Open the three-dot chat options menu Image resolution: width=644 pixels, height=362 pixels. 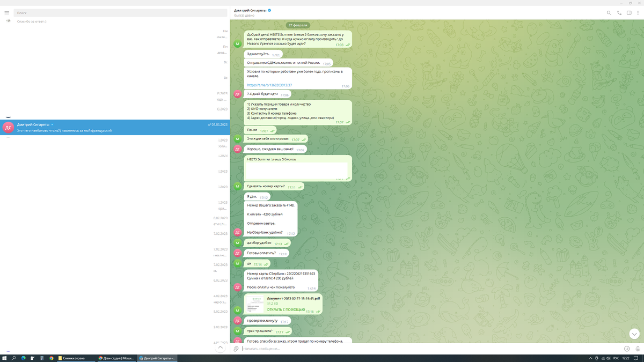[638, 12]
